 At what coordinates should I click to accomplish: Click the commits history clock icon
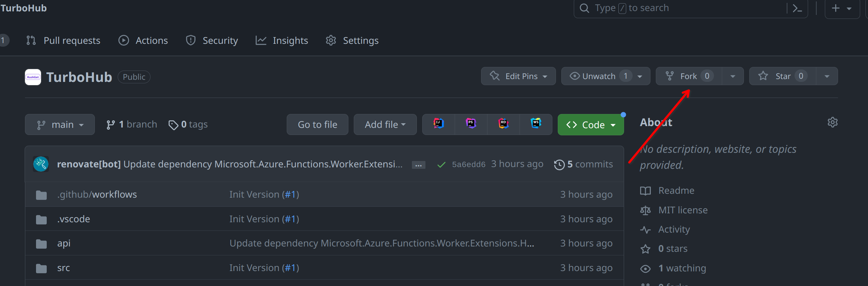pos(559,165)
